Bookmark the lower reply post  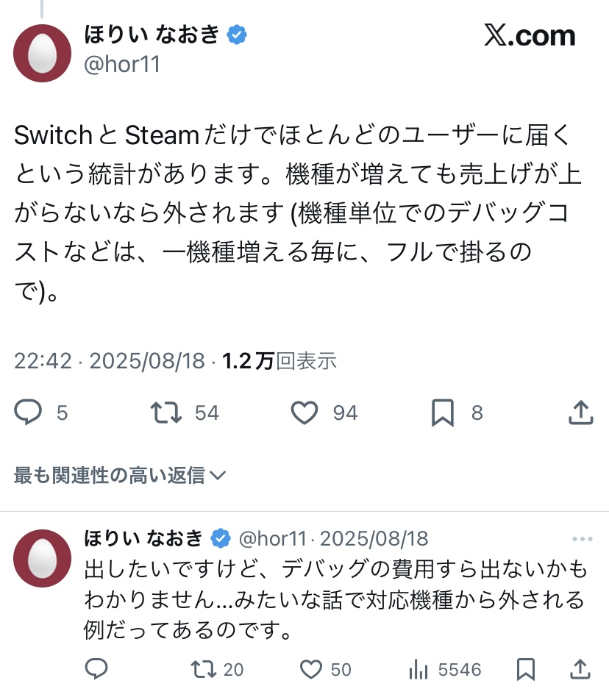[525, 669]
